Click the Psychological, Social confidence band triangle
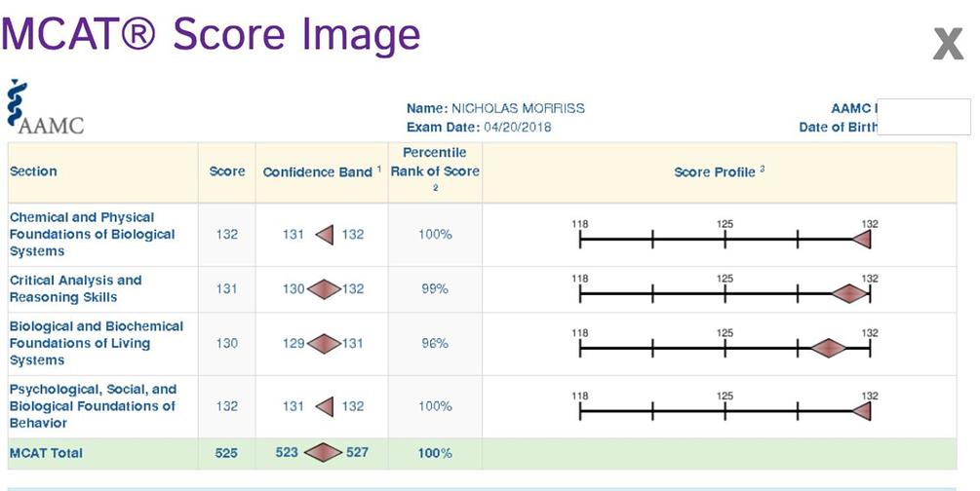The height and width of the screenshot is (491, 980). pyautogui.click(x=325, y=406)
